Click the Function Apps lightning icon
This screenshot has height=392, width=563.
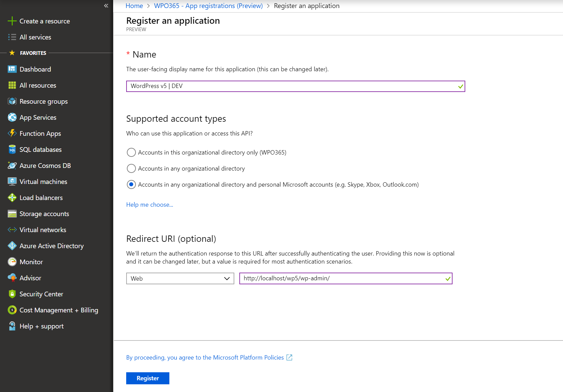(x=12, y=133)
